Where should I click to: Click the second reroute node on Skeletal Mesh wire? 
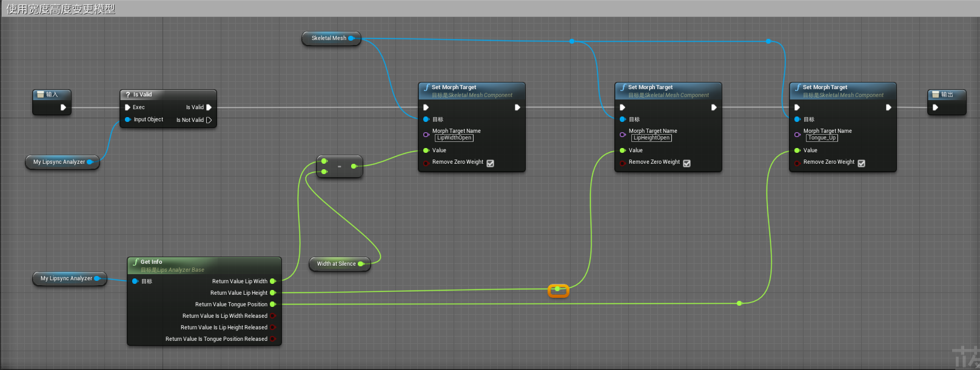768,41
